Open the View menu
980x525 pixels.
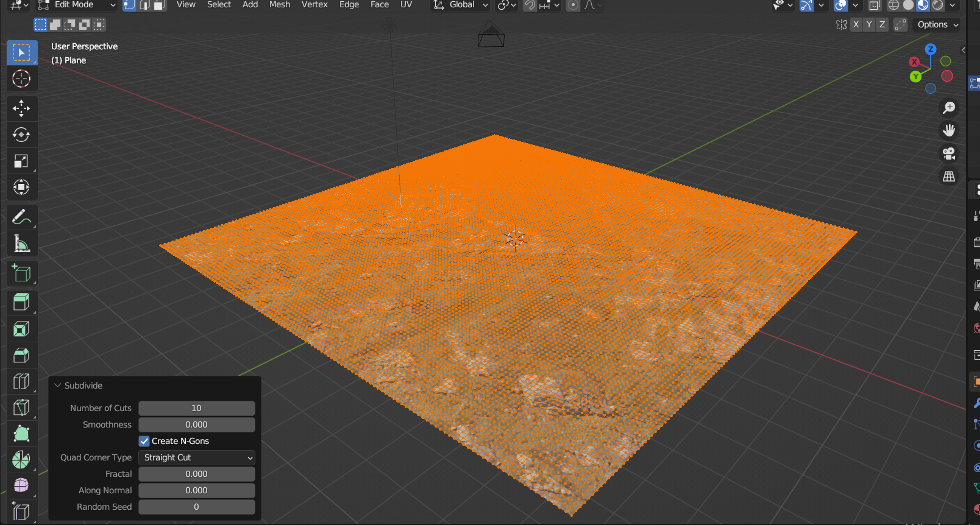[x=186, y=5]
